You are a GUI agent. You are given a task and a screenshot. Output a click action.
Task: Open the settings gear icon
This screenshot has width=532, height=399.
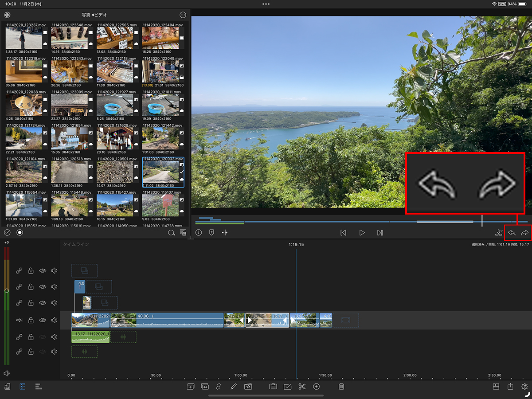525,387
